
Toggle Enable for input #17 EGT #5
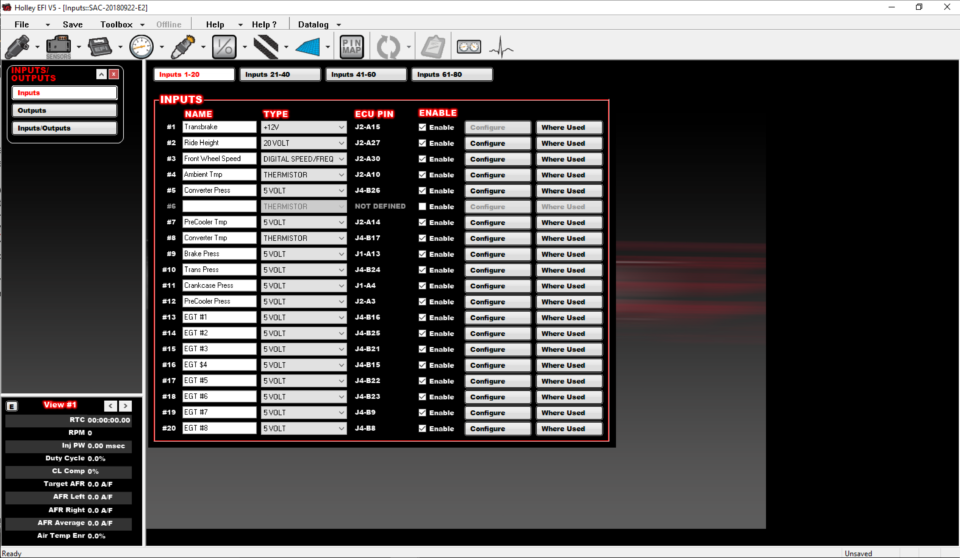[422, 381]
